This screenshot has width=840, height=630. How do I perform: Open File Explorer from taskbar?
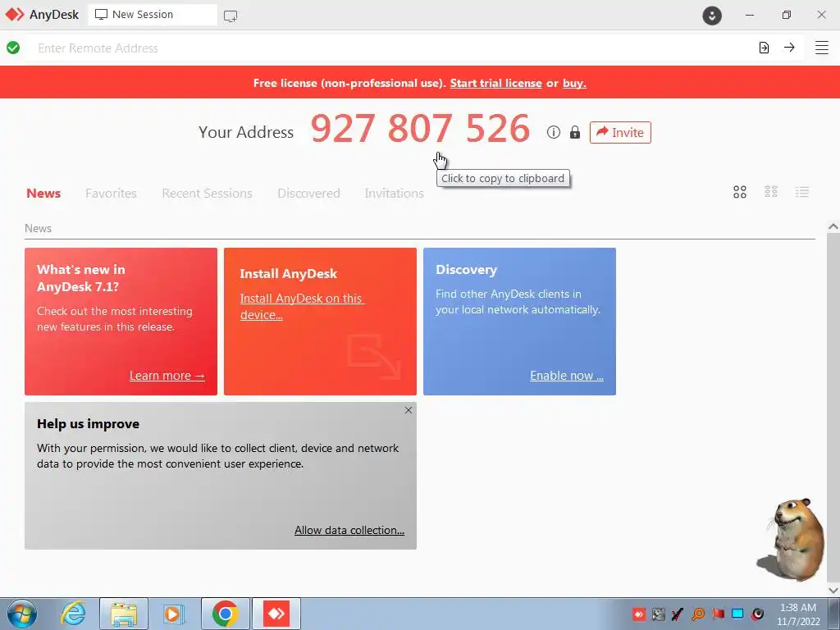[x=124, y=614]
